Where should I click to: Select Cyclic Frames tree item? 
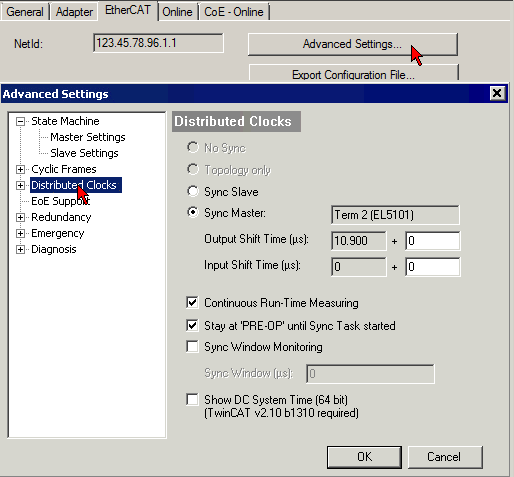pos(64,169)
